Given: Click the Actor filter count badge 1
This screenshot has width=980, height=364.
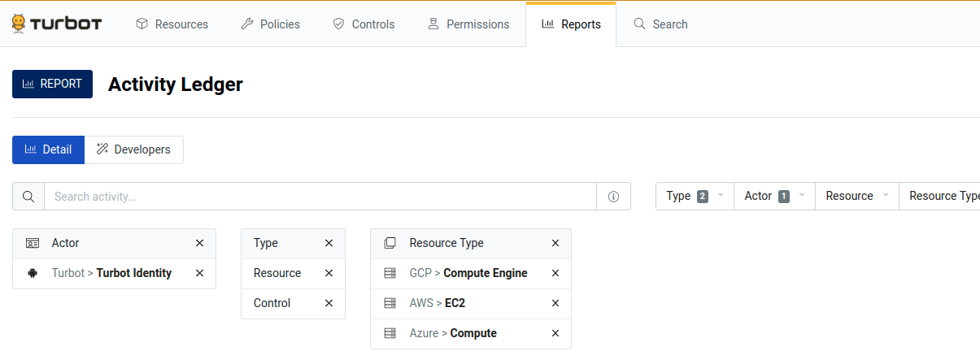Looking at the screenshot, I should pyautogui.click(x=784, y=196).
